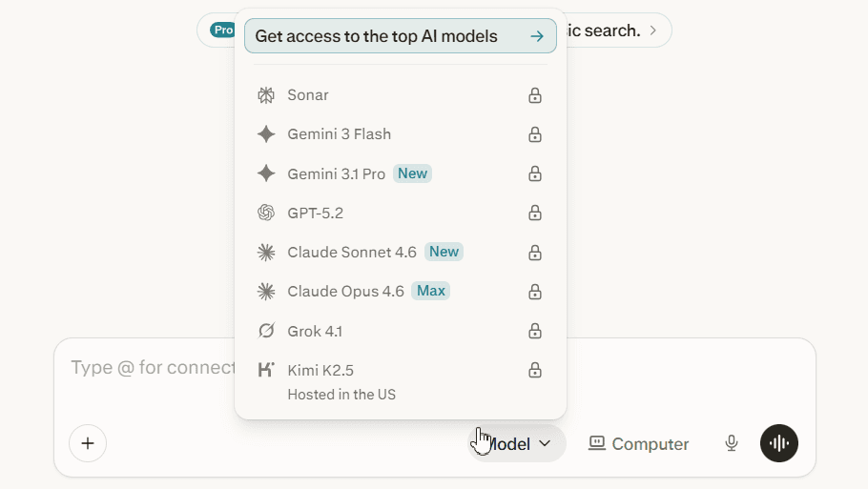Focus the Type @ for connectors input field
The image size is (868, 489).
click(153, 368)
